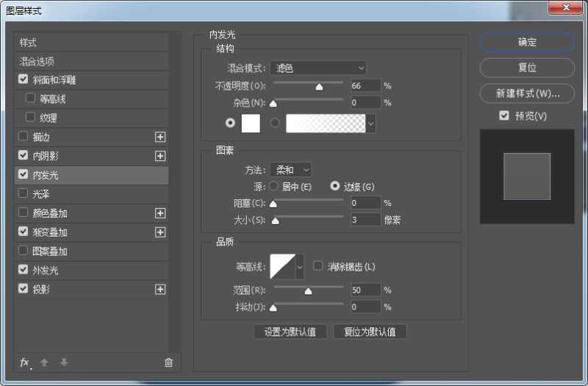Screen dimensions: 588x386
Task: Uncheck the 内发光 checkbox
Action: [x=24, y=174]
